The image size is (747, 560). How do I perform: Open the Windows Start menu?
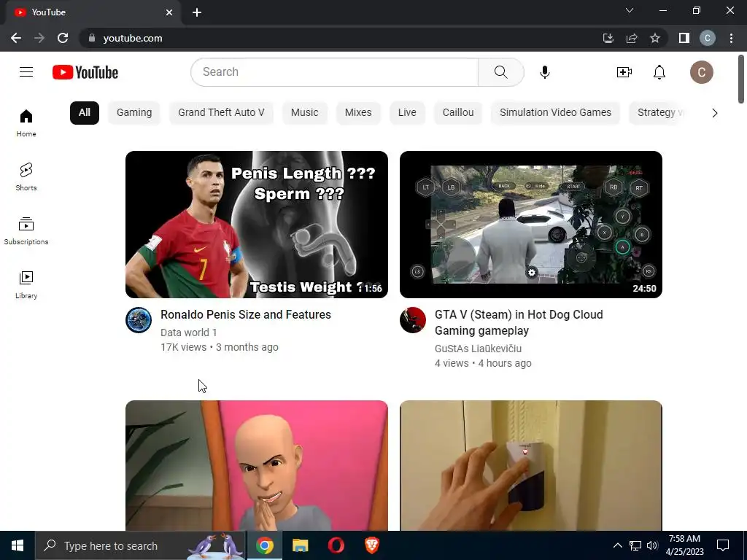tap(18, 545)
